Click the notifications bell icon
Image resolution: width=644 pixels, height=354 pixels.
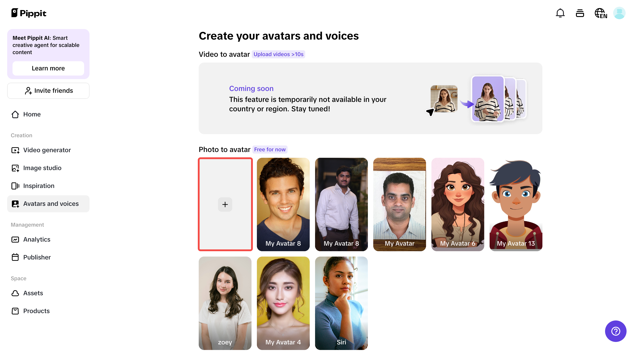click(560, 13)
